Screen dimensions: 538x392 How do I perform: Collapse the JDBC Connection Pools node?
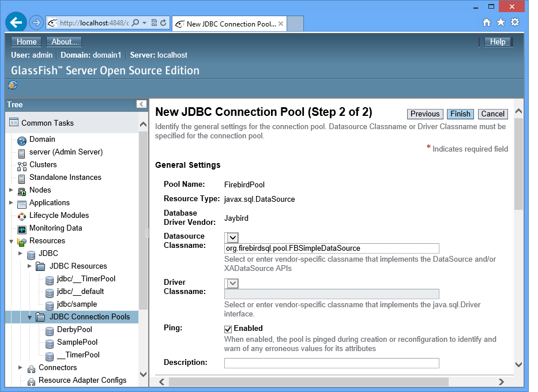coord(29,318)
